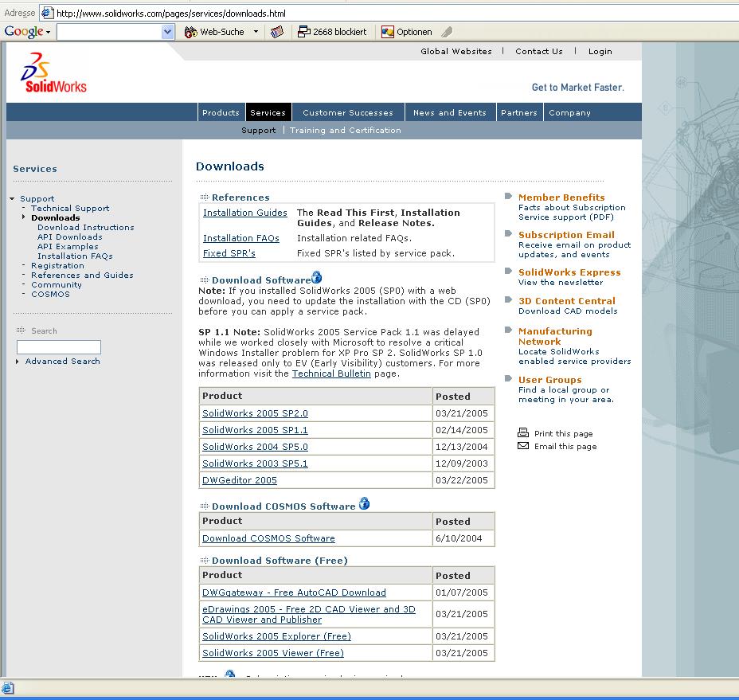Open References and Guides in sidebar

(x=82, y=275)
